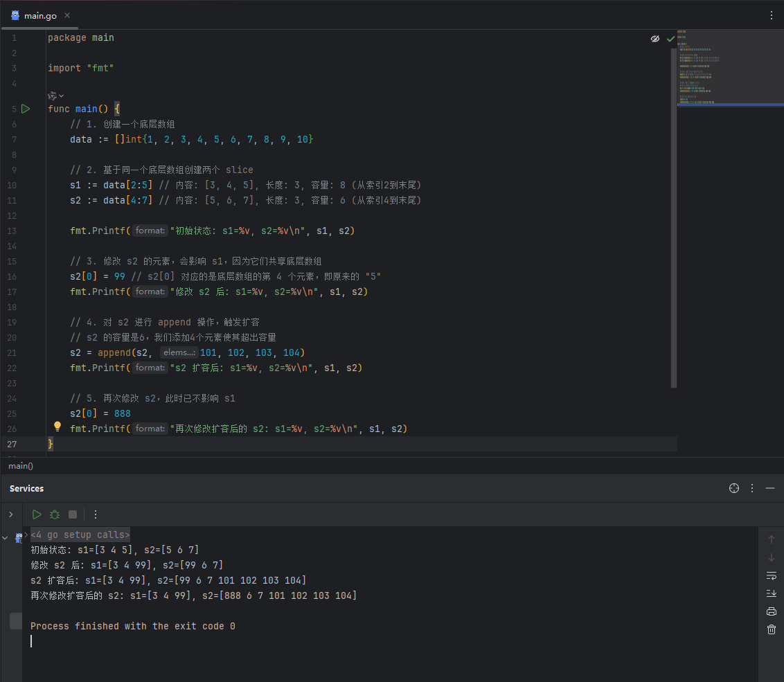
Task: Click the code minimap preview
Action: tap(731, 67)
